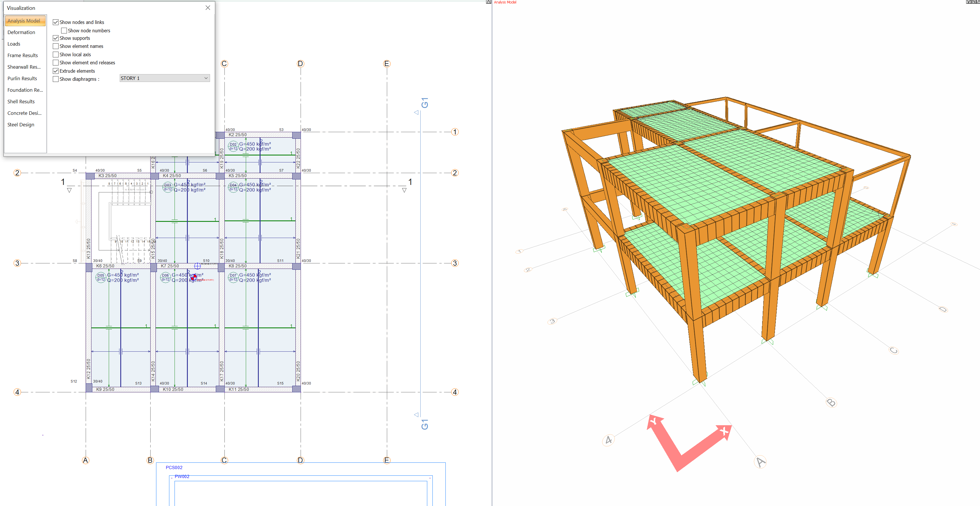Switch to Deformation tab
Viewport: 980px width, 506px height.
[x=21, y=32]
